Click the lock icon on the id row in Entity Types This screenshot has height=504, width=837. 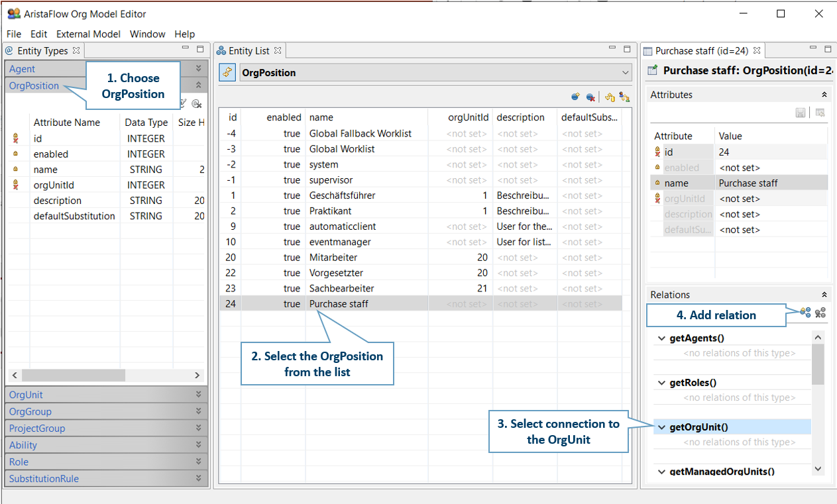pyautogui.click(x=16, y=138)
